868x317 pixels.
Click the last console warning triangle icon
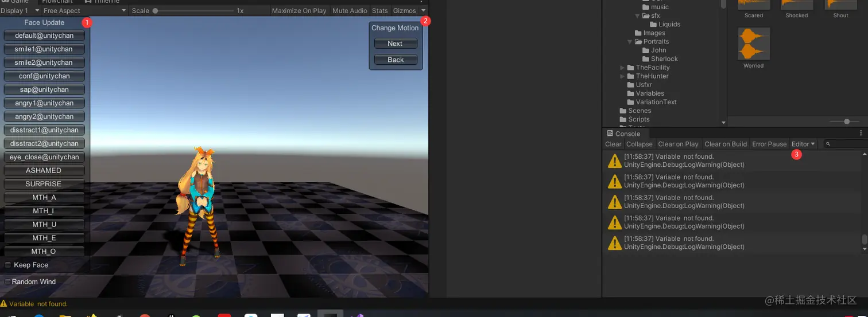(x=614, y=243)
